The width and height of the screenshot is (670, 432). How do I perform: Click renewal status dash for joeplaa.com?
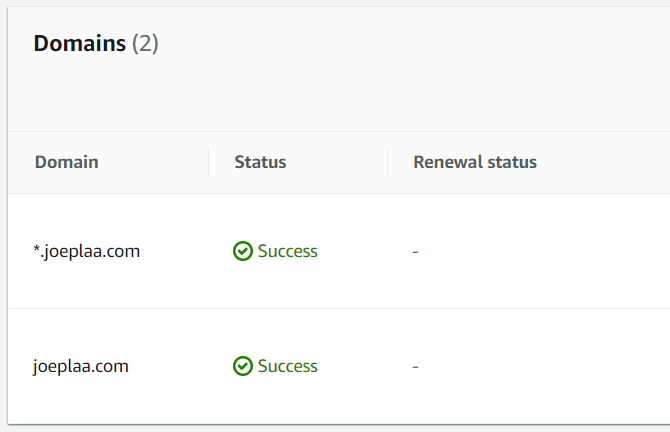coord(415,367)
